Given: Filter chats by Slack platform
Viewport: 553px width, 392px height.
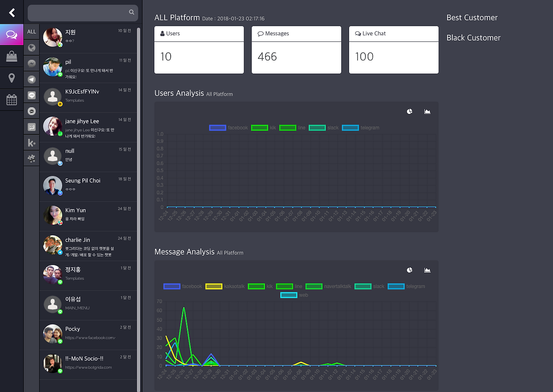Looking at the screenshot, I should coord(32,158).
